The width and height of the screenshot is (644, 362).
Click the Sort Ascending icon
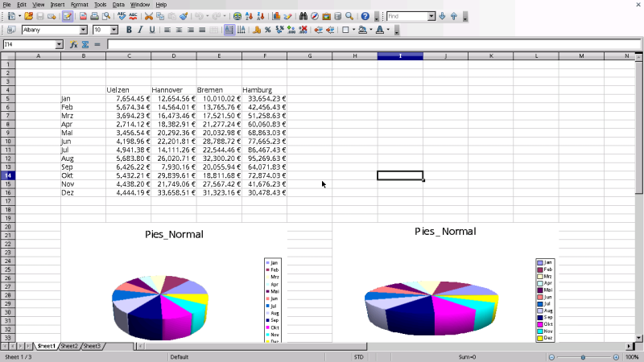coord(249,16)
